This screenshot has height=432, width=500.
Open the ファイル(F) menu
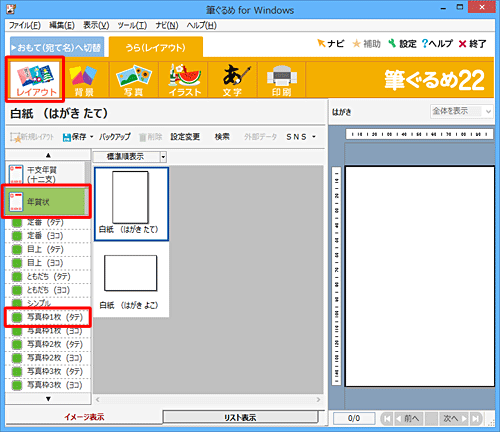tap(25, 25)
